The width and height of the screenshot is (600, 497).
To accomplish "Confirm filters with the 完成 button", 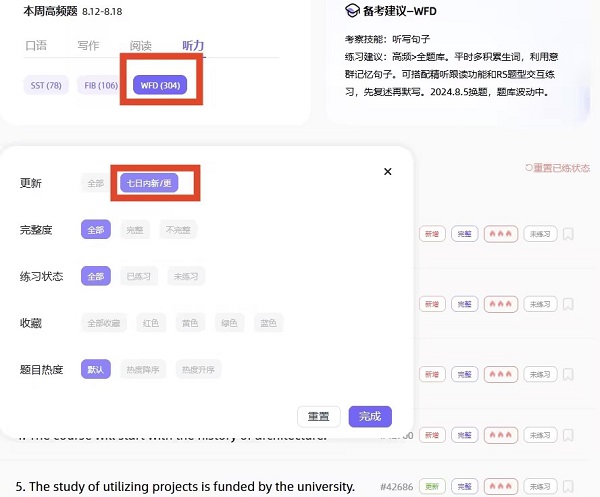I will pos(370,416).
